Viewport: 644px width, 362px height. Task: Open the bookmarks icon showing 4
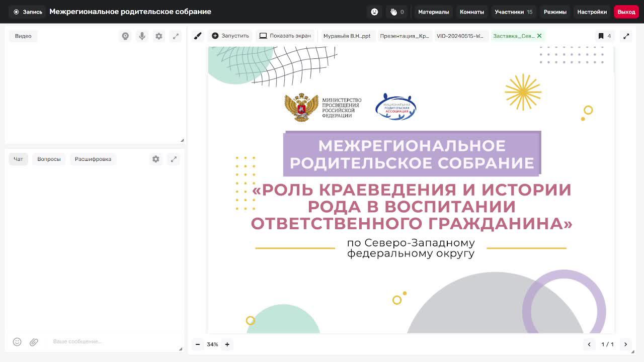604,36
